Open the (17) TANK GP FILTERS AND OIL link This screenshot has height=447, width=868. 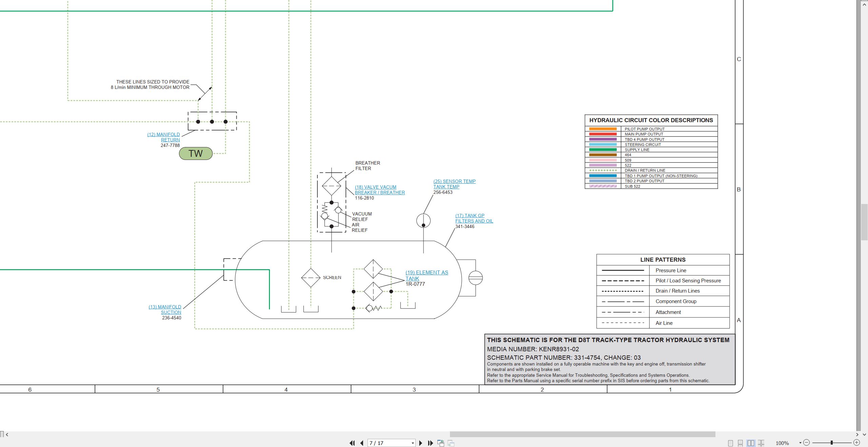tap(474, 218)
